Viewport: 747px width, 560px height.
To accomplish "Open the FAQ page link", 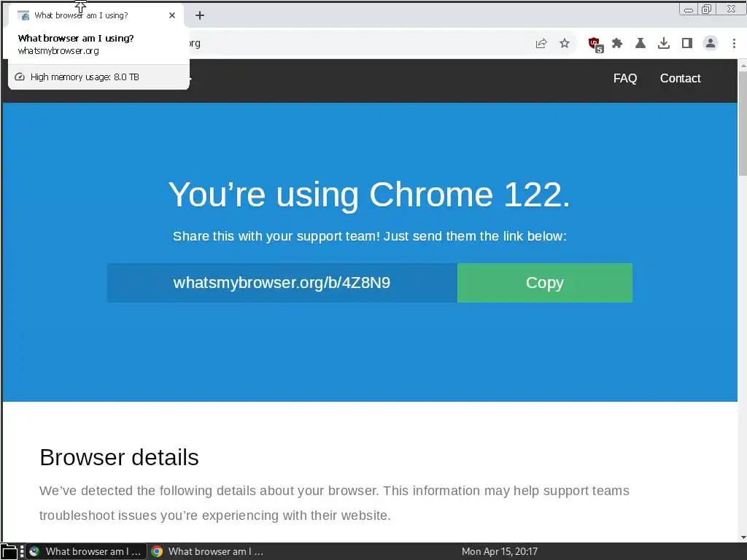I will 625,78.
